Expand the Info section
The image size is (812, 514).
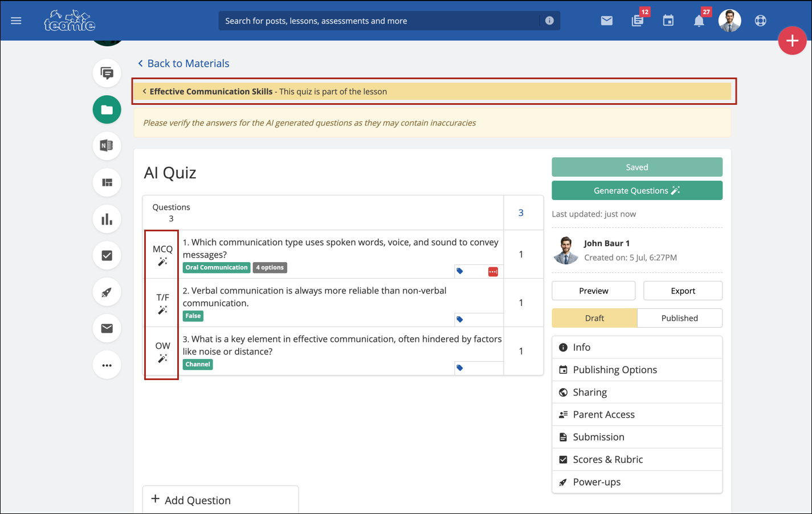637,347
